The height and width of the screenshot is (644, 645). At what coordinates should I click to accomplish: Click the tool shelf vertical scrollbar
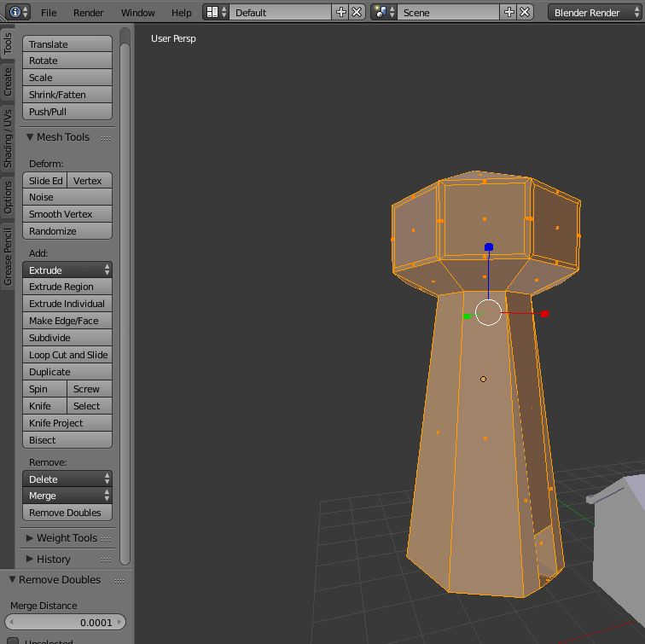coord(125,305)
